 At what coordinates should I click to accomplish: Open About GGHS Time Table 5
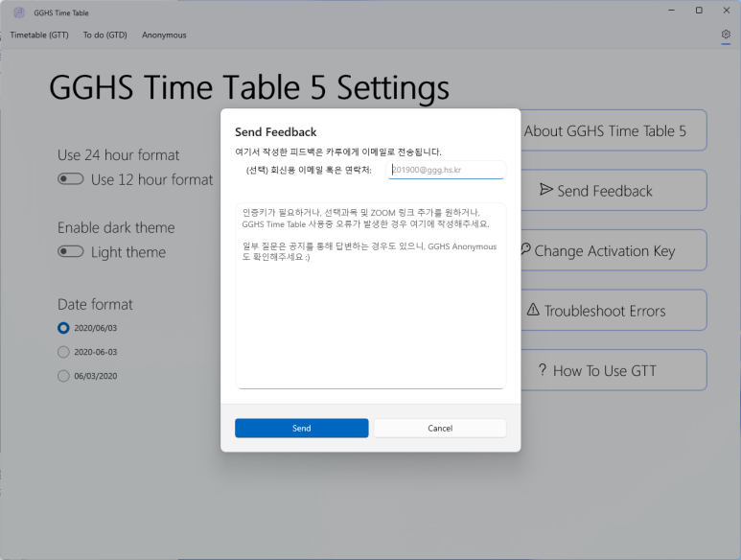(614, 130)
